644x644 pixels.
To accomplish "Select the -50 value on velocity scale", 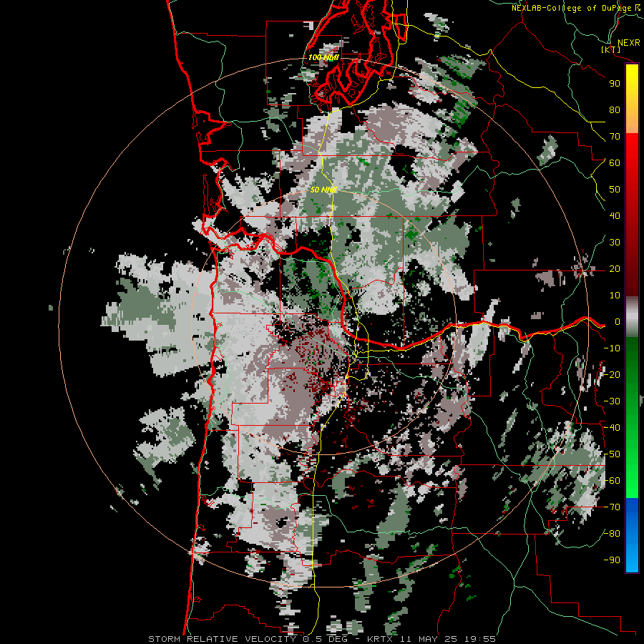I will pos(612,454).
